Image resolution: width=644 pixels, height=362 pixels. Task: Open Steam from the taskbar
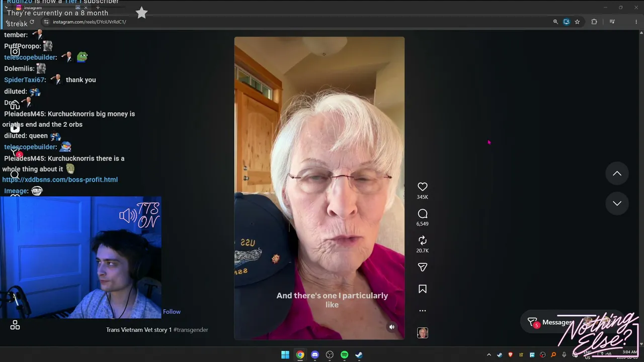tap(359, 355)
